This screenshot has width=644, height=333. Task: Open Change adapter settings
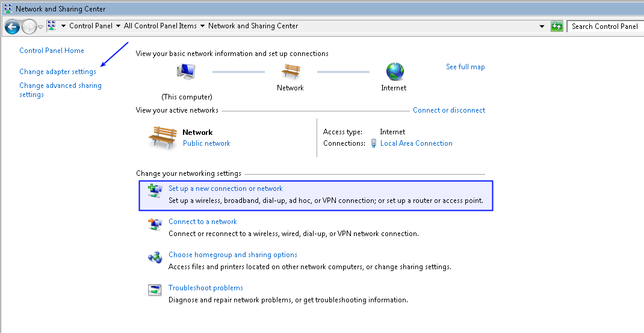(x=58, y=72)
